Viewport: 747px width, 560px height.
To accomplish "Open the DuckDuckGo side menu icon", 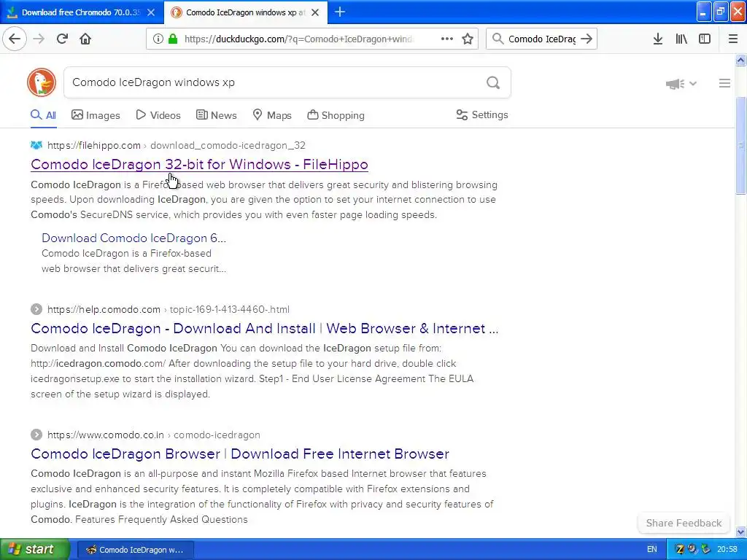I will [x=724, y=83].
